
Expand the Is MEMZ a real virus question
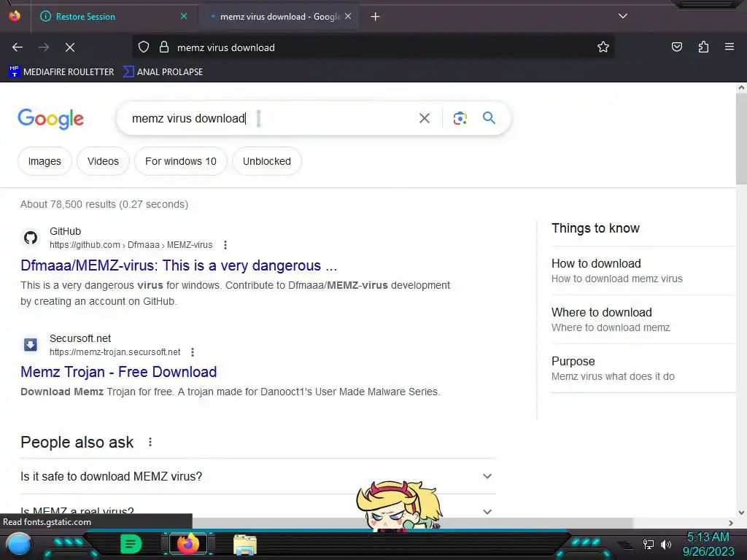[258, 510]
